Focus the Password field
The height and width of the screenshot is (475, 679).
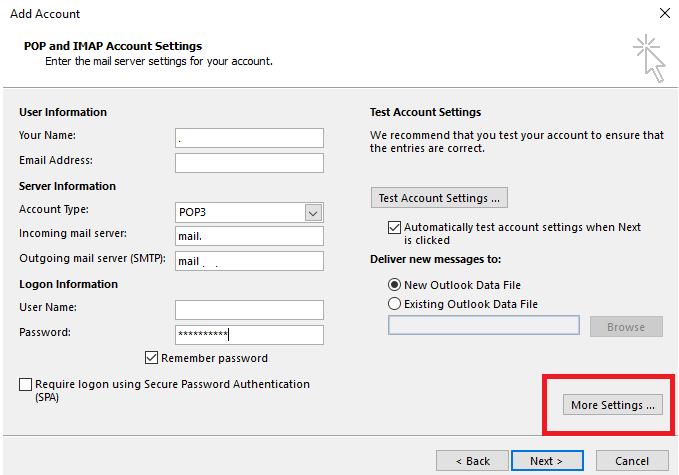pos(249,335)
